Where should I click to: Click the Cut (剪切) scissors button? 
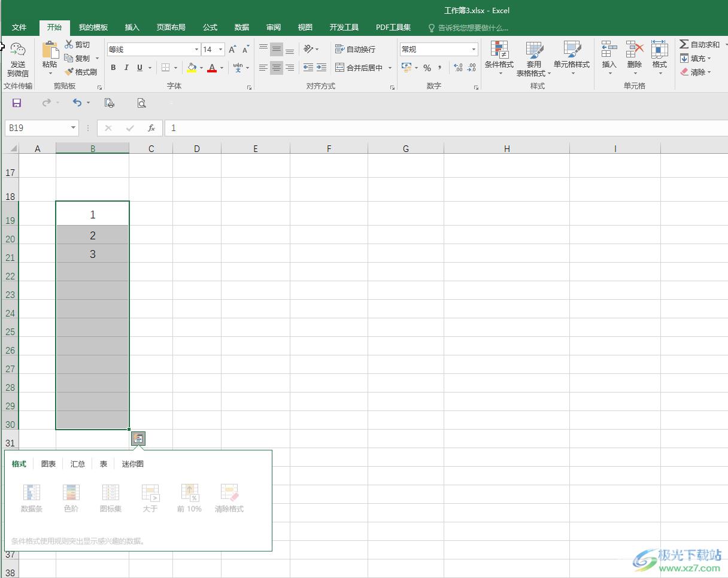click(x=78, y=45)
